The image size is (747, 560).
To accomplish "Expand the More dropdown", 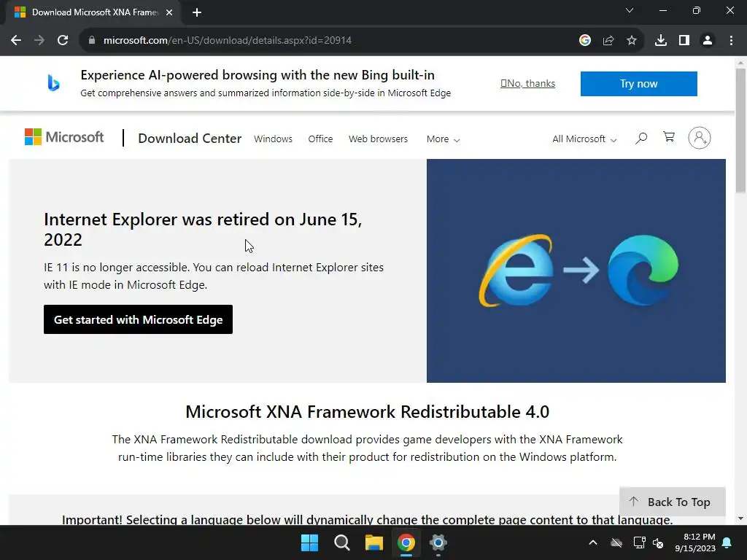I will [443, 139].
